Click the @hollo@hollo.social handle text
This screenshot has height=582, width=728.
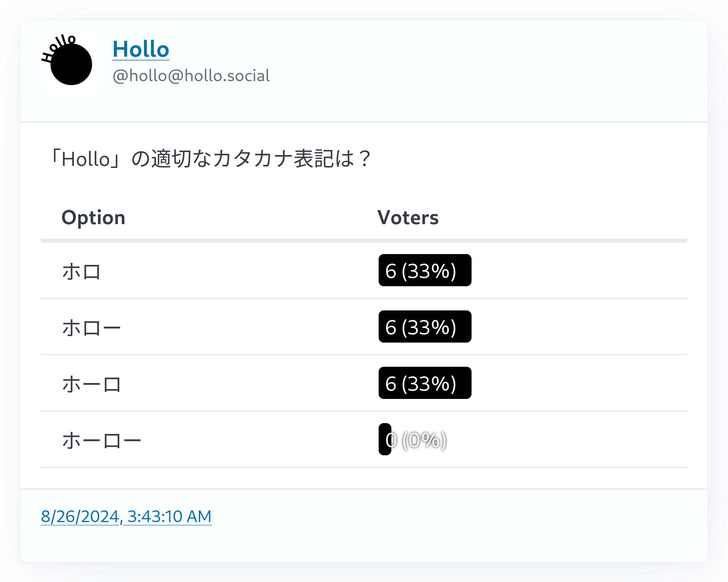click(191, 76)
